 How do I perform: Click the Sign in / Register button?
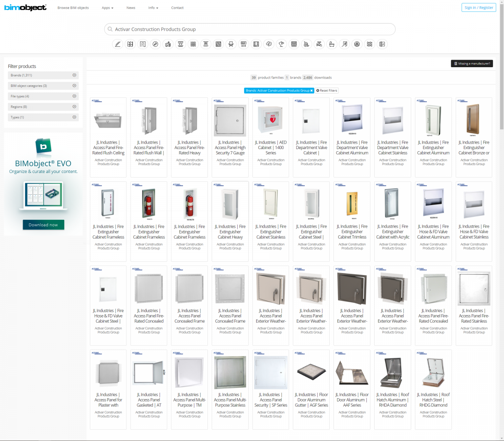[x=478, y=7]
